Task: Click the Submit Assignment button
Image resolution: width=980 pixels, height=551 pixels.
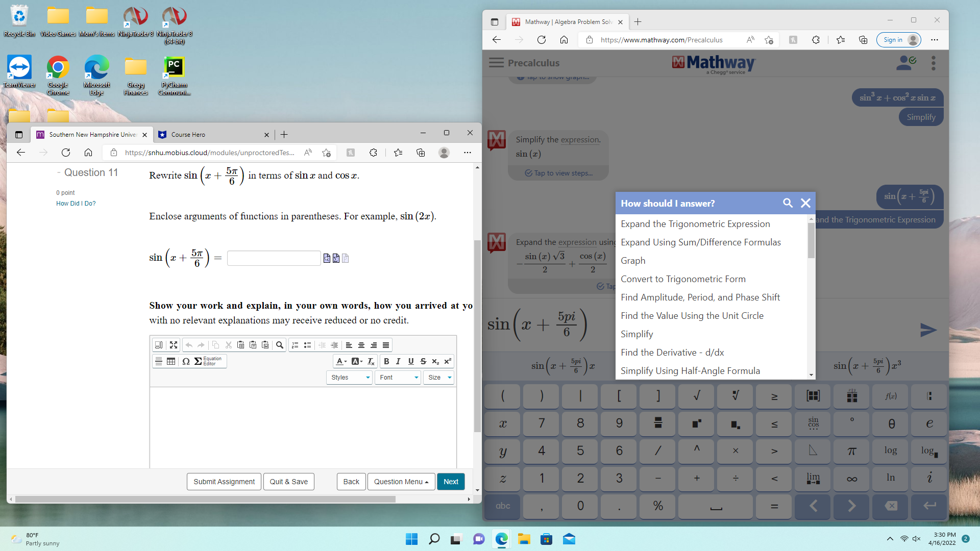Action: [224, 481]
